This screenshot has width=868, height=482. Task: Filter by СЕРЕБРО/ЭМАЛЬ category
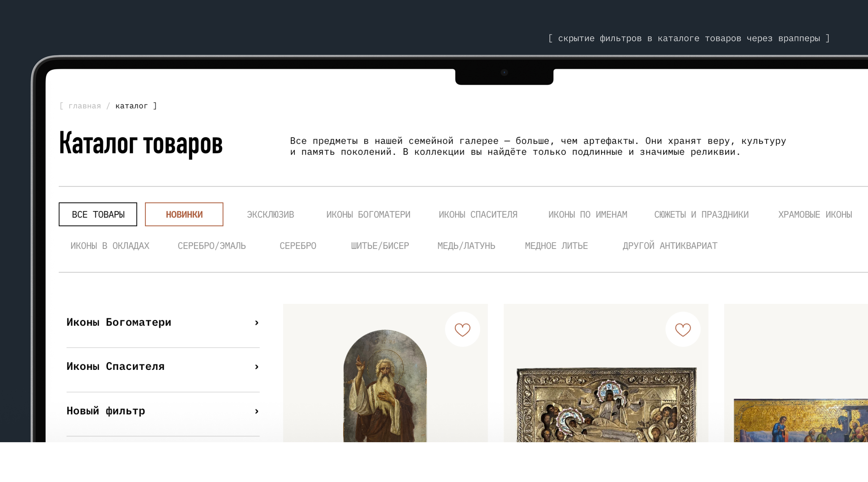[212, 246]
